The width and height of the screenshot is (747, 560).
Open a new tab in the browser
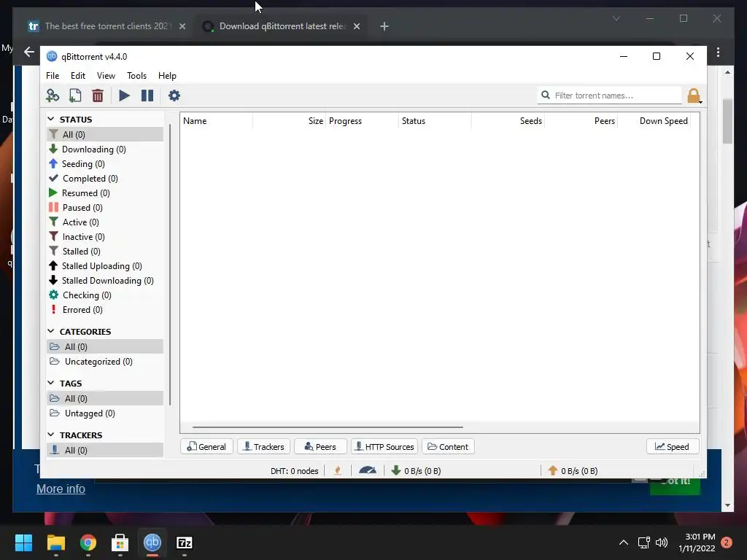point(384,26)
